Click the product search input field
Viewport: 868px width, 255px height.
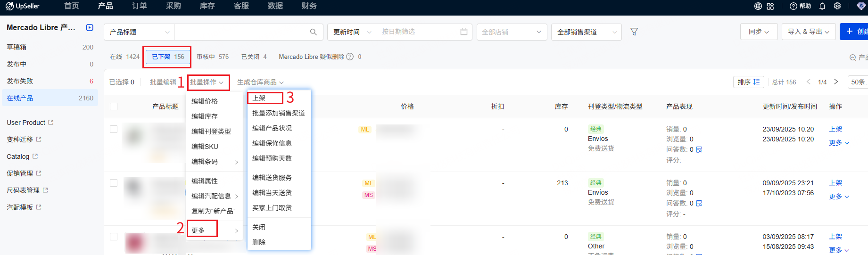click(240, 32)
